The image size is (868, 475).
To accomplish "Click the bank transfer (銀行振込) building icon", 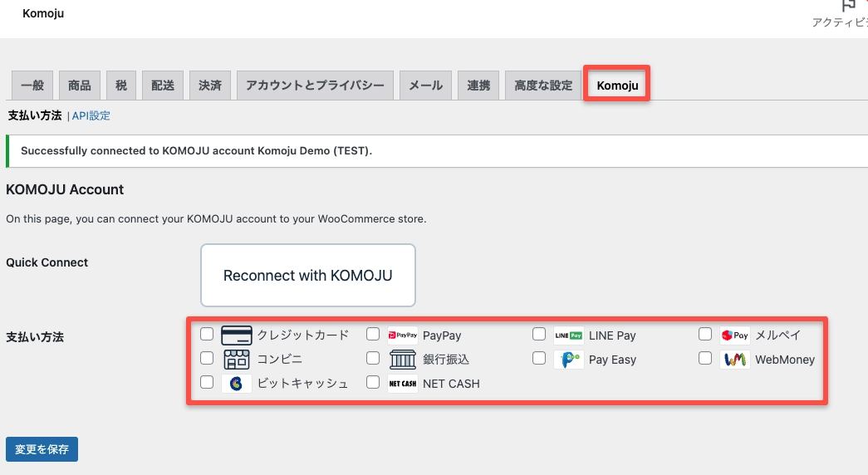I will (x=403, y=360).
